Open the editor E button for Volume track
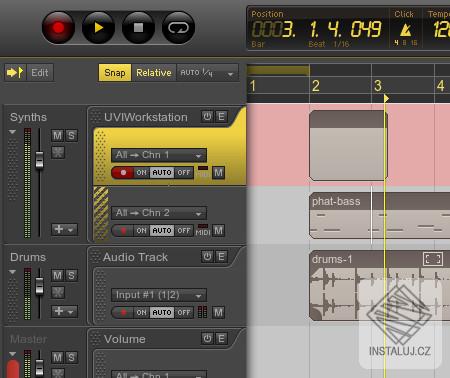The height and width of the screenshot is (378, 450). click(x=221, y=339)
